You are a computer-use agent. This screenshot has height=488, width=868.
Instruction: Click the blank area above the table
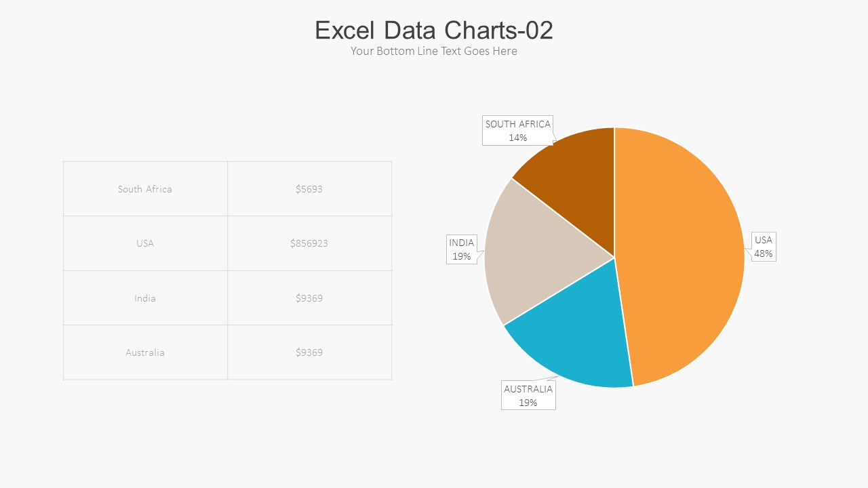[227, 115]
